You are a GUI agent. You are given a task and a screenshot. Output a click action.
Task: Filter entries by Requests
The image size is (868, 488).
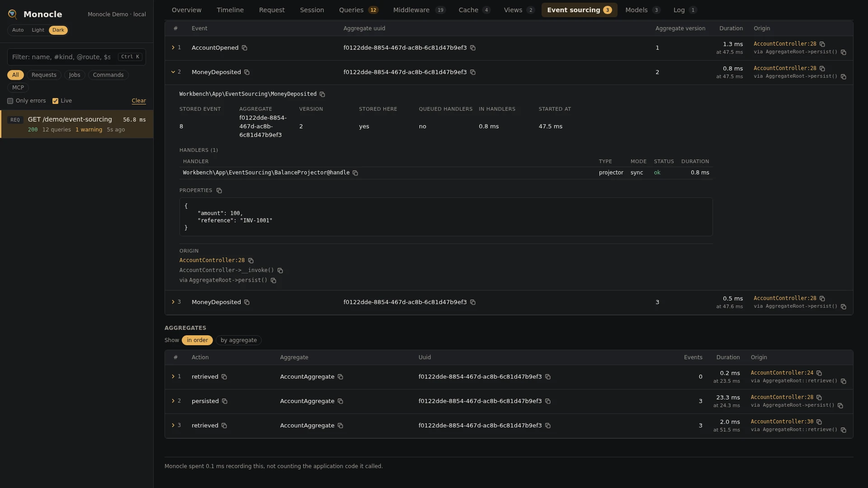[44, 75]
